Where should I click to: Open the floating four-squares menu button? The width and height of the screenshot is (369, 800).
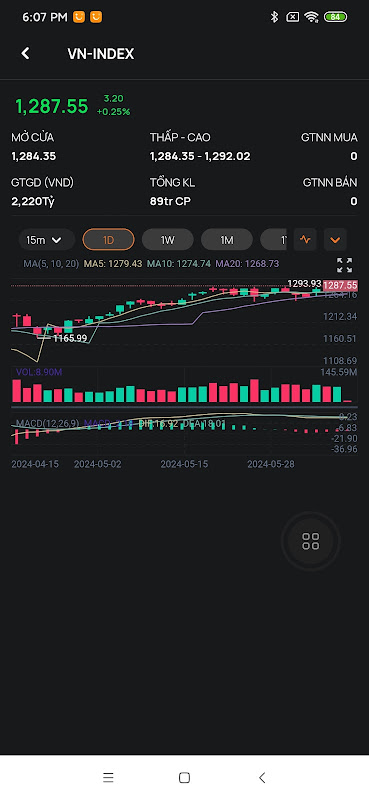coord(310,541)
